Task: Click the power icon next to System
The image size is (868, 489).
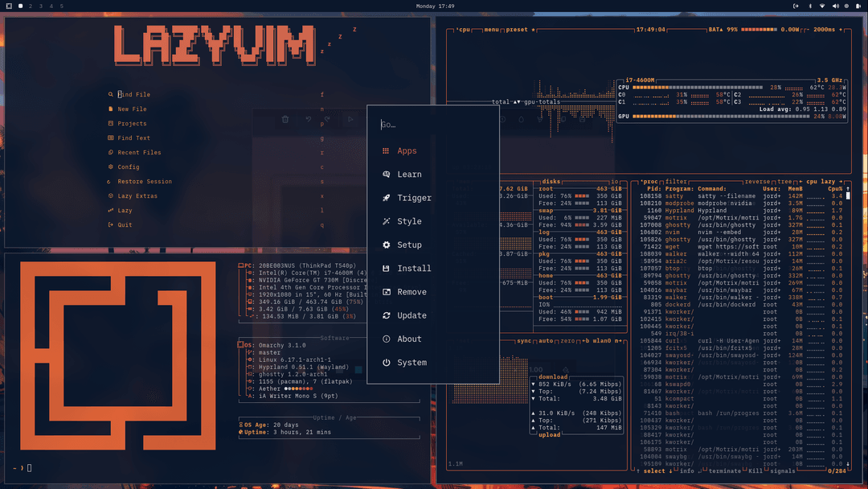Action: coord(386,362)
